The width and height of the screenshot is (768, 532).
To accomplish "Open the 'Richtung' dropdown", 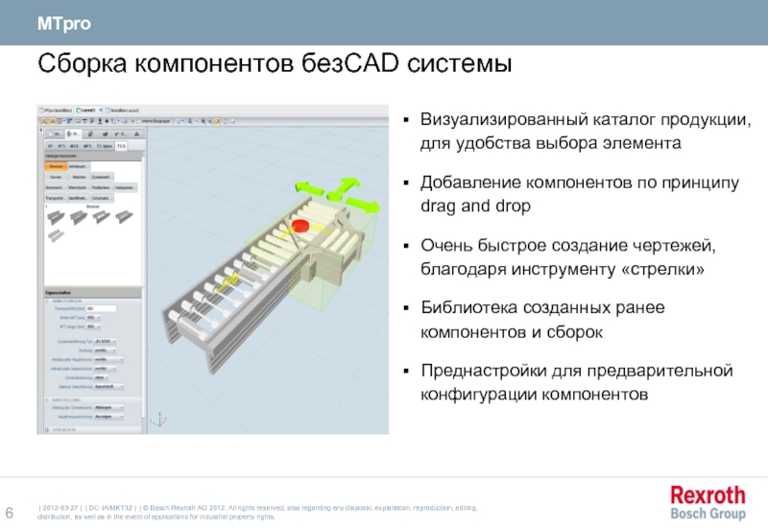I will pos(105,351).
